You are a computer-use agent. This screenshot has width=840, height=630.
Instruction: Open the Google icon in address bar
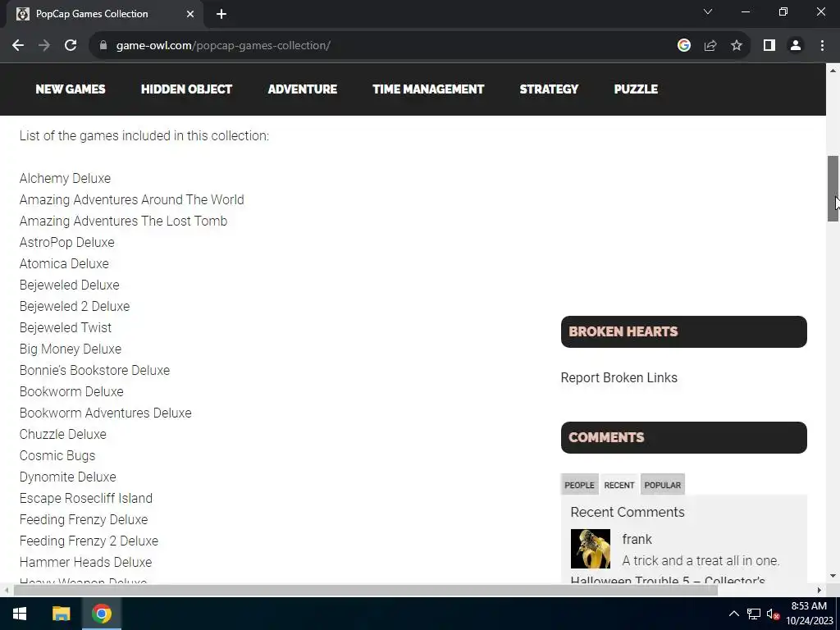(x=683, y=46)
